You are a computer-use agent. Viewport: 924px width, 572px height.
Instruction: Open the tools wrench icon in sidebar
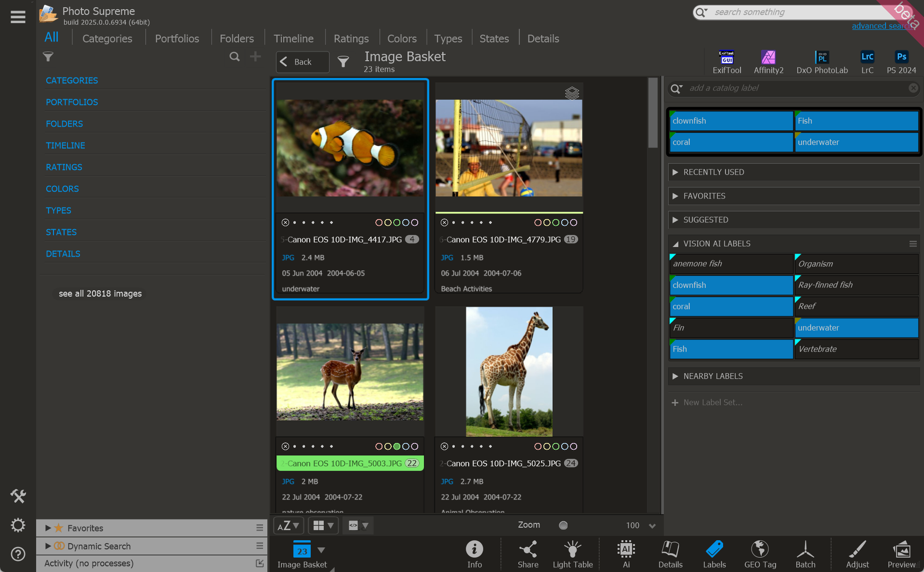(x=18, y=496)
